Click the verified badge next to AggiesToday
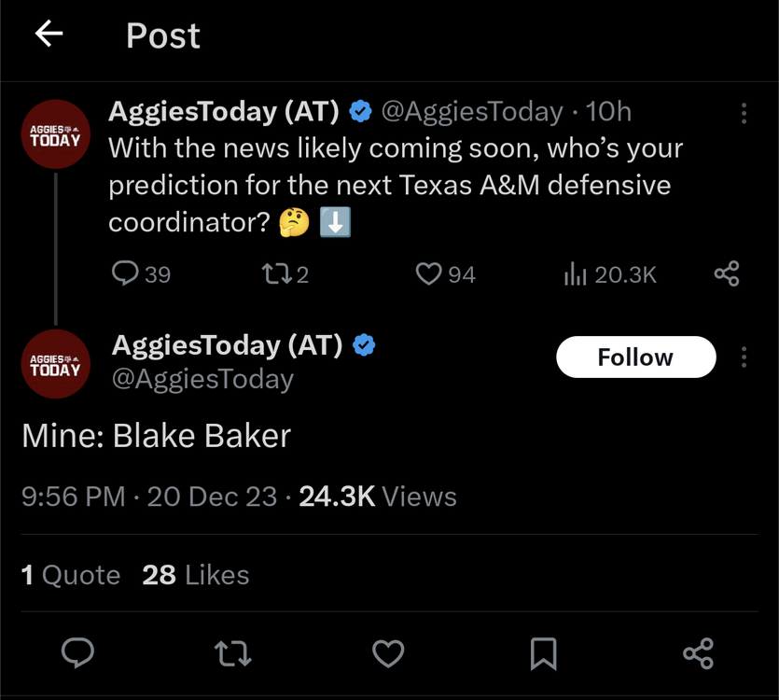Image resolution: width=779 pixels, height=700 pixels. point(360,110)
